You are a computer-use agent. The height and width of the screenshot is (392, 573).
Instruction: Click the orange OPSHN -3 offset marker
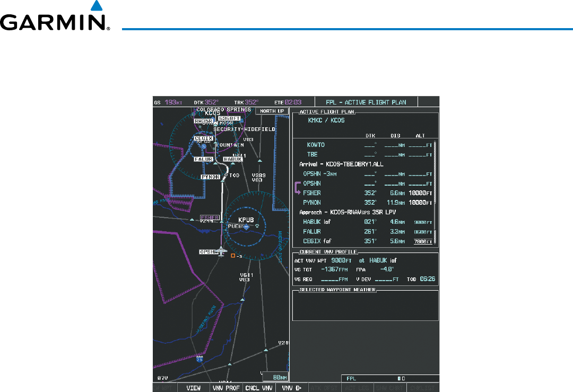click(x=233, y=256)
